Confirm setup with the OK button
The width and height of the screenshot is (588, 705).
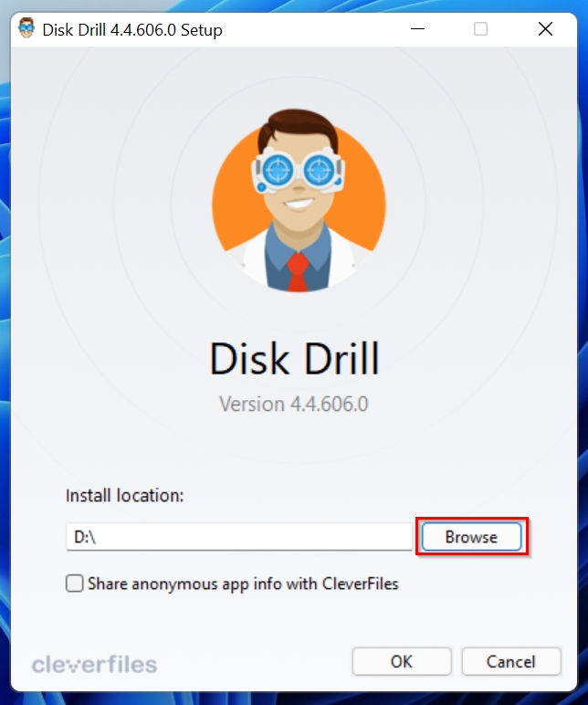402,661
